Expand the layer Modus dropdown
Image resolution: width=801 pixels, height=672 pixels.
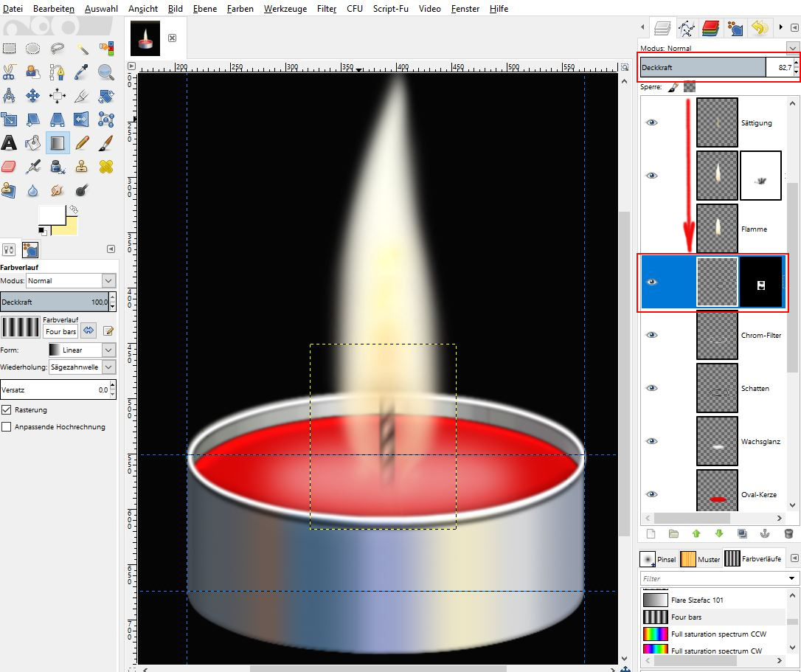tap(793, 48)
